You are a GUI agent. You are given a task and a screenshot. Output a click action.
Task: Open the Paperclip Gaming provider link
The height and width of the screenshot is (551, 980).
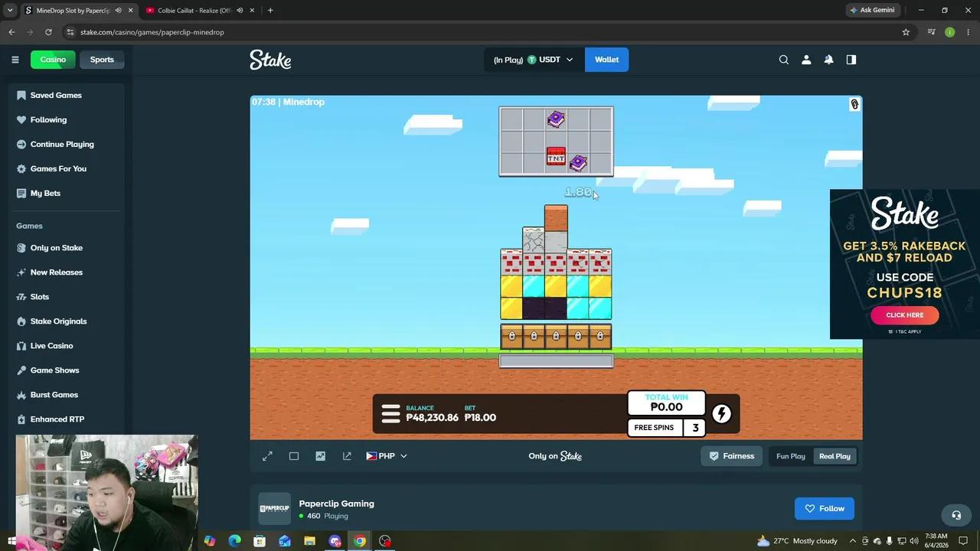pyautogui.click(x=336, y=504)
